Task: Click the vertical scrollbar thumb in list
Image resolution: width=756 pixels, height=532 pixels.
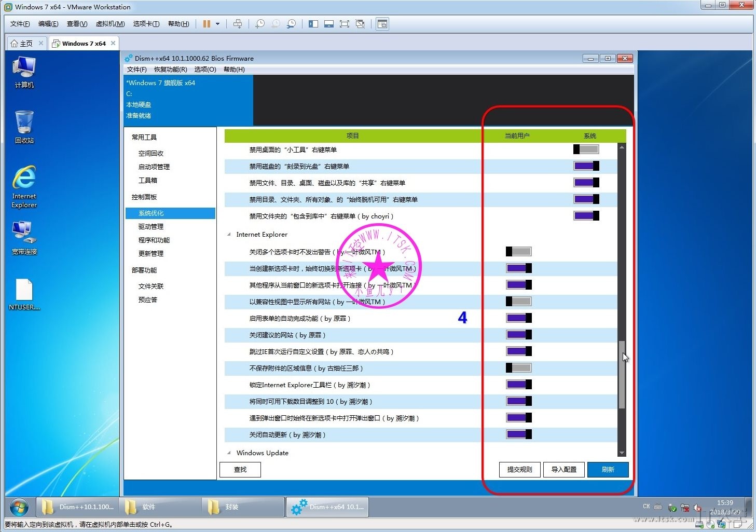Action: point(622,374)
